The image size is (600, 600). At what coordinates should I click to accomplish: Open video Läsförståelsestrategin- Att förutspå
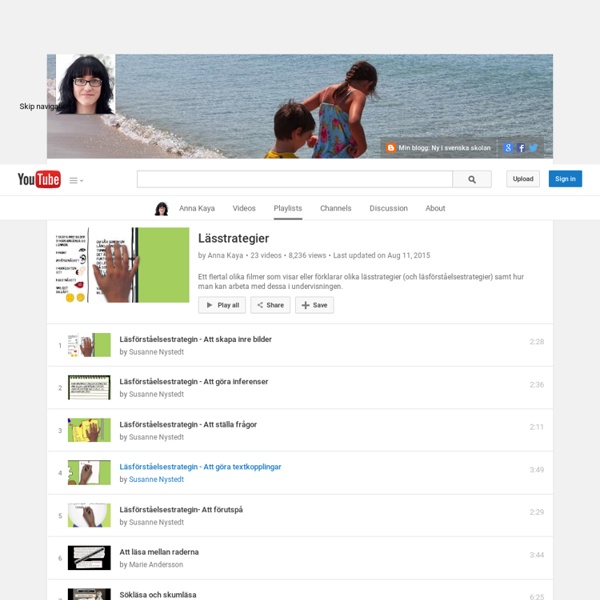[181, 510]
